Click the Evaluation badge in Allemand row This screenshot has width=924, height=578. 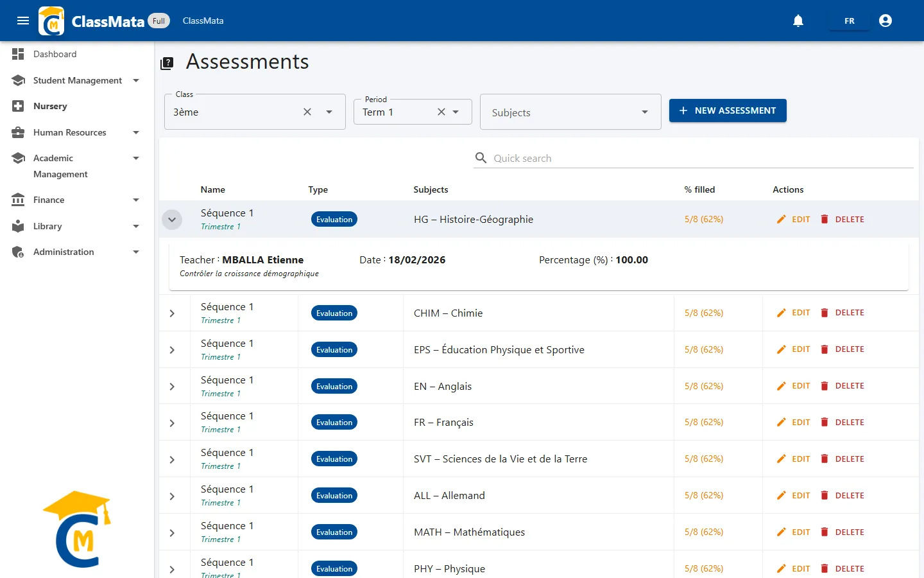334,495
